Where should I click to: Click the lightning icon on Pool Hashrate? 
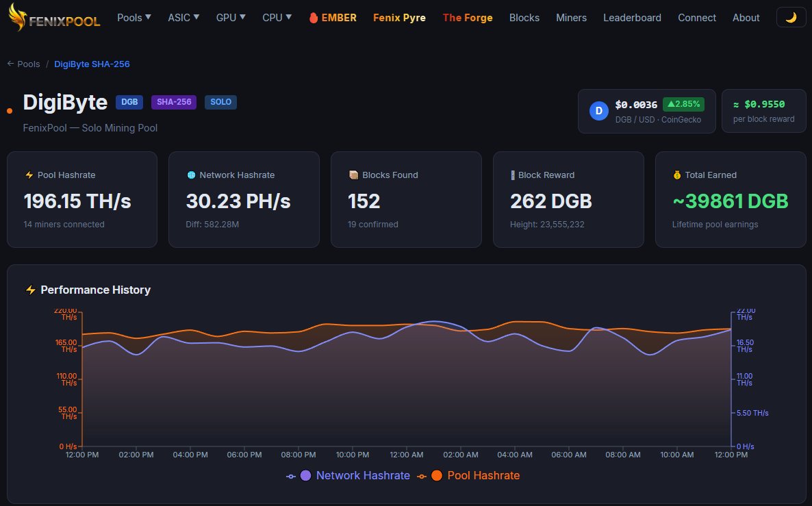pyautogui.click(x=29, y=175)
